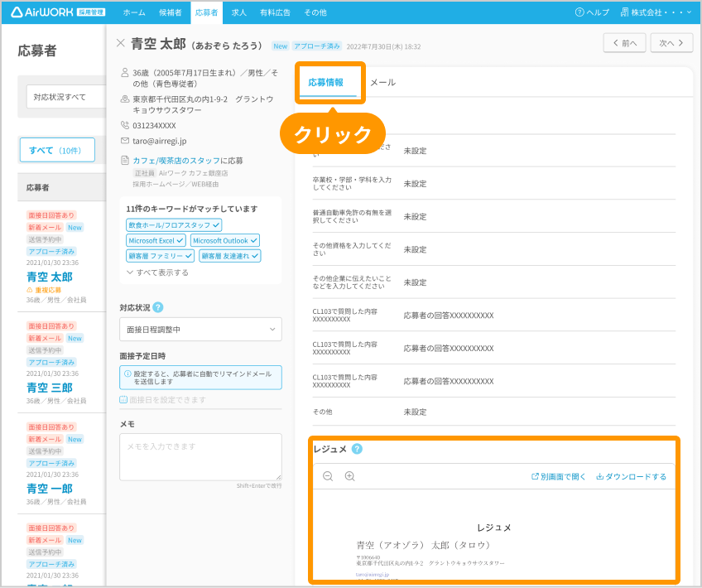Click the AirWORK logo
The width and height of the screenshot is (702, 588).
[x=57, y=12]
